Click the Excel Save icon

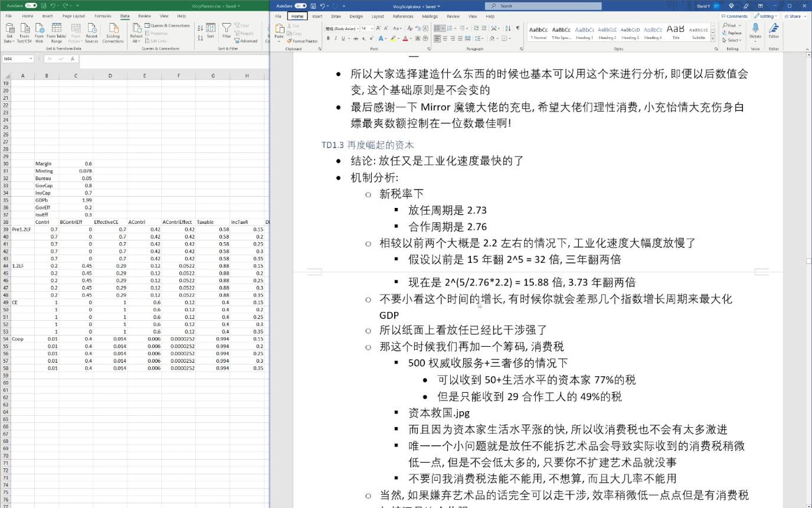click(44, 6)
